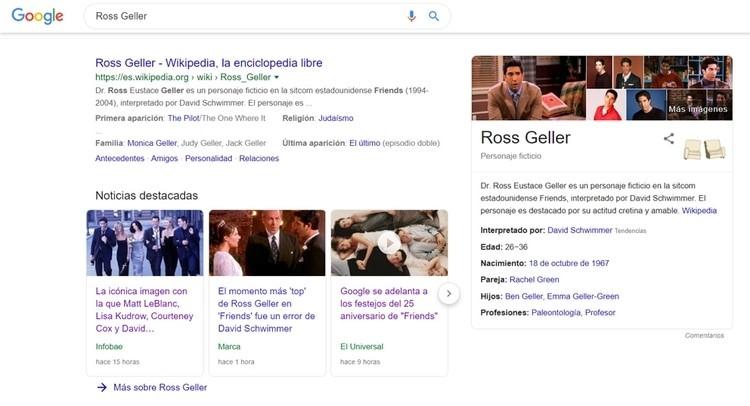Viewport: 750px width, 406px height.
Task: Open Marca article on Ross Geller's 'top' moment
Action: tap(266, 309)
